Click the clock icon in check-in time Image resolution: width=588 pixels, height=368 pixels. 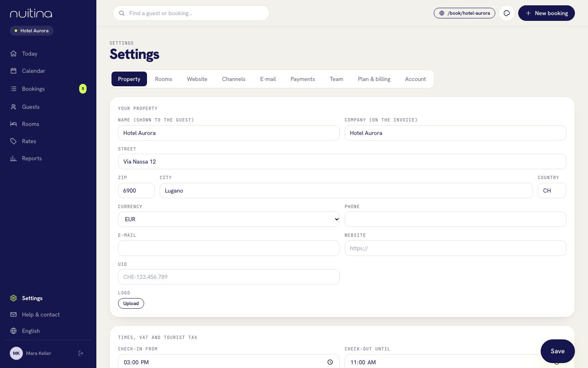pyautogui.click(x=330, y=362)
